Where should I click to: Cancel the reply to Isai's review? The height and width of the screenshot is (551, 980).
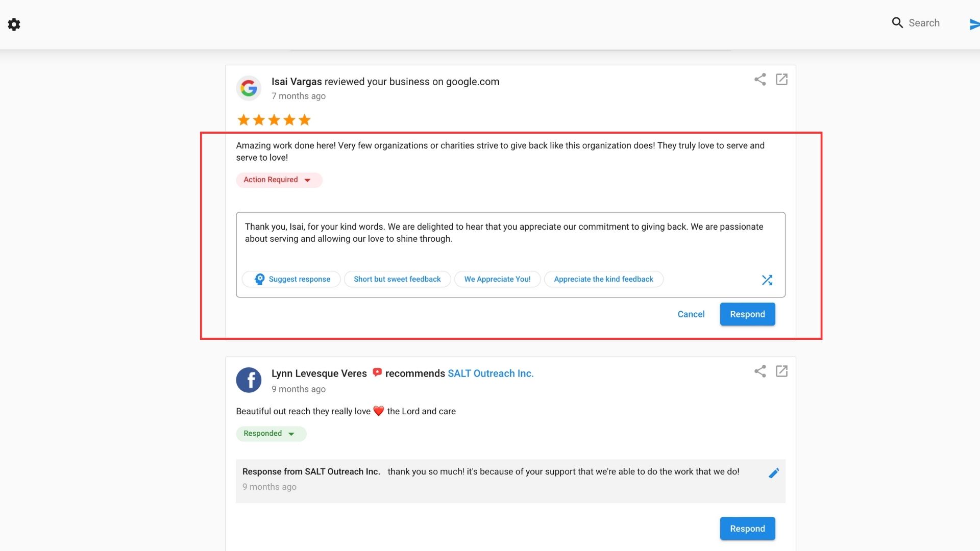(691, 314)
